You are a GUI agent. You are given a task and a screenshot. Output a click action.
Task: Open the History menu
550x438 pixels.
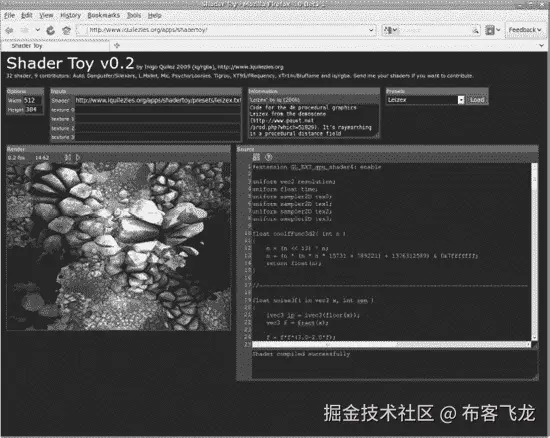click(x=71, y=15)
